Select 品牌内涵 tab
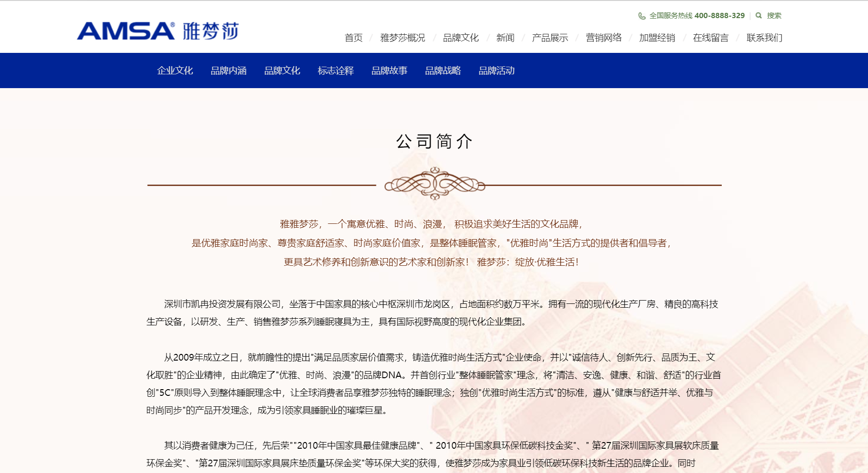The height and width of the screenshot is (473, 868). tap(229, 70)
